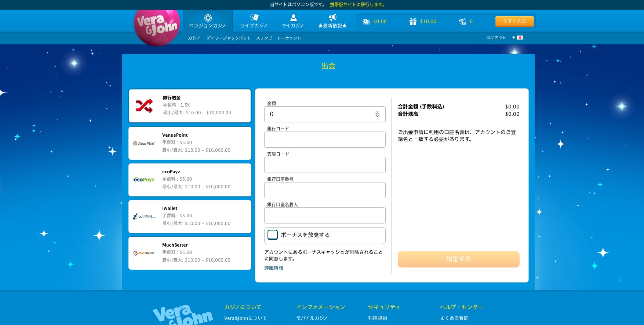
Task: Click the Japan flag language icon
Action: click(520, 37)
